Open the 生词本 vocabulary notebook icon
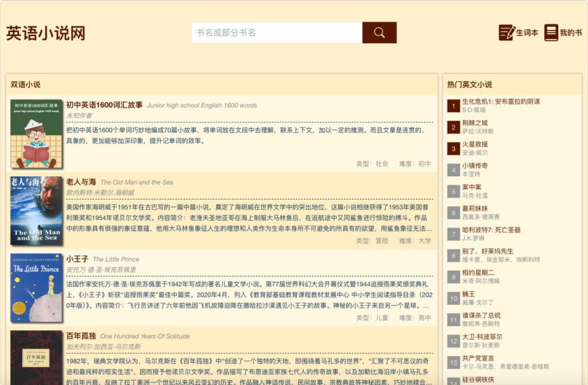 (507, 33)
